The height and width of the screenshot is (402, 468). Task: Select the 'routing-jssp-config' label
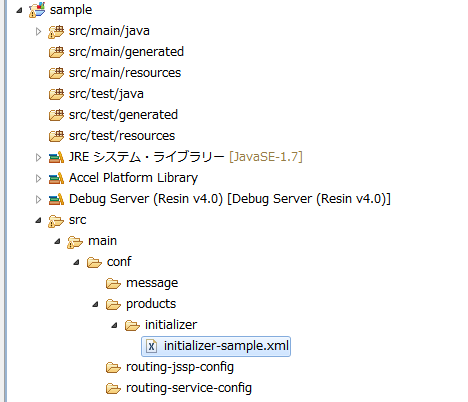(180, 367)
